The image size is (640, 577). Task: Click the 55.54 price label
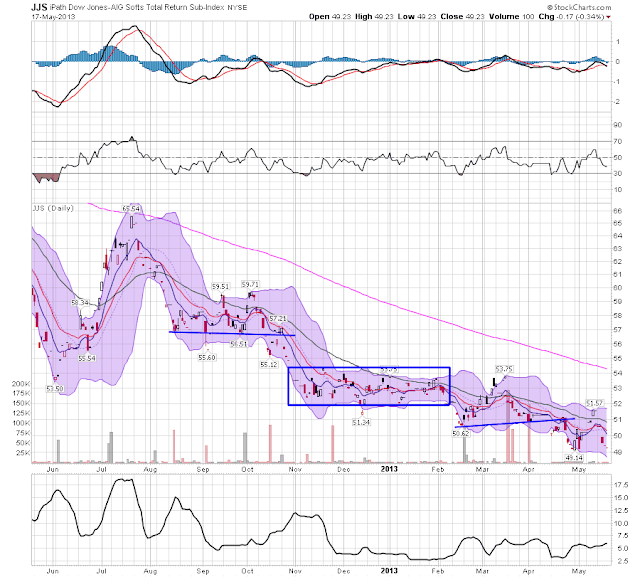pyautogui.click(x=87, y=358)
